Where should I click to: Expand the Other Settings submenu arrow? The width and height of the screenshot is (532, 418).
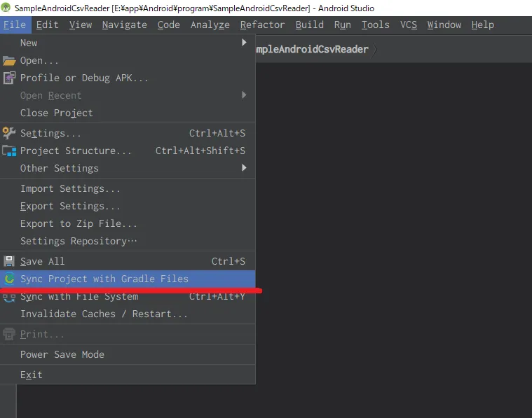tap(244, 168)
